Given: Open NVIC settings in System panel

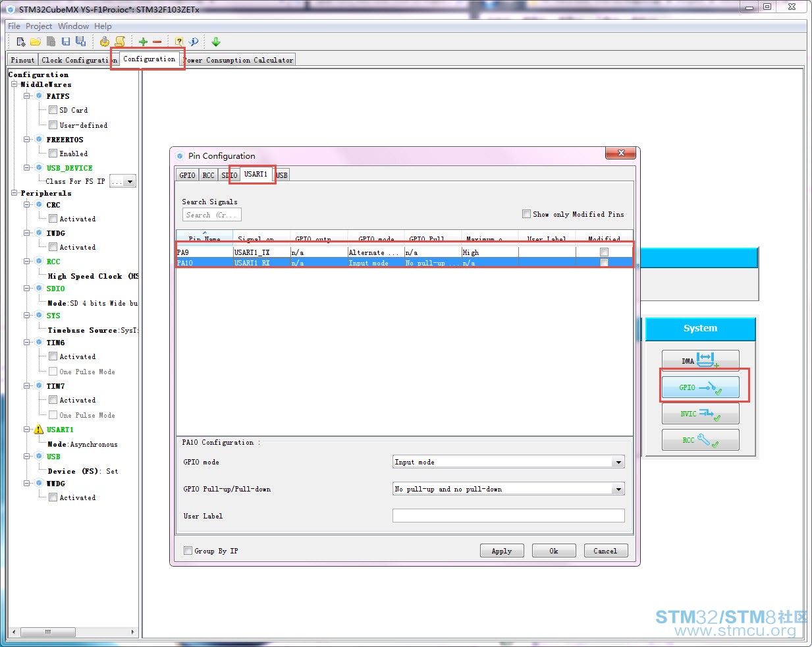Looking at the screenshot, I should [x=700, y=414].
